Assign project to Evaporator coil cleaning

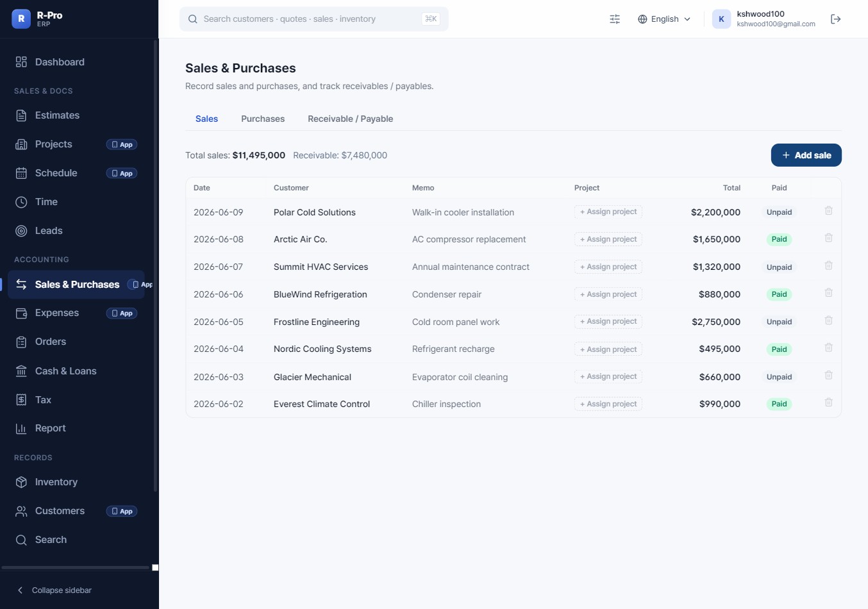pos(608,376)
